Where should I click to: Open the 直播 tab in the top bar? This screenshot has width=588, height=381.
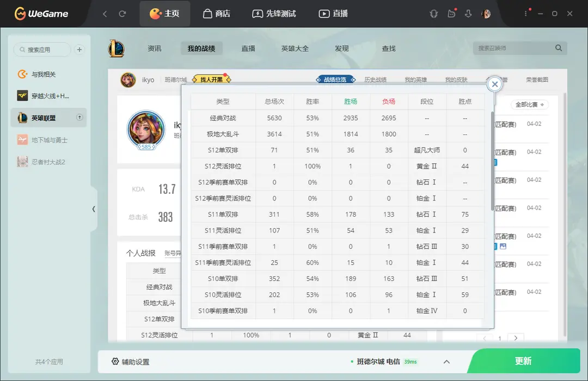pyautogui.click(x=333, y=14)
